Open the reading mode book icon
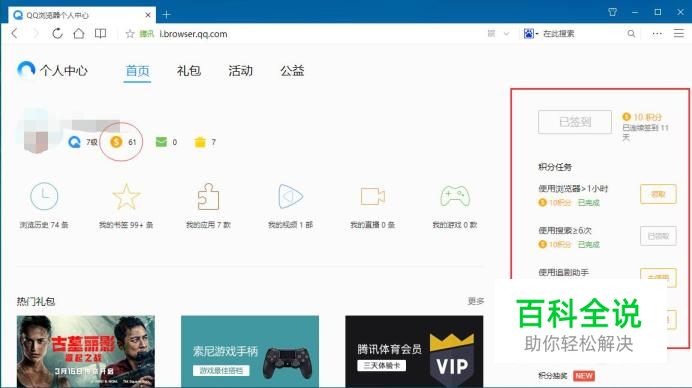The image size is (692, 388). click(101, 34)
